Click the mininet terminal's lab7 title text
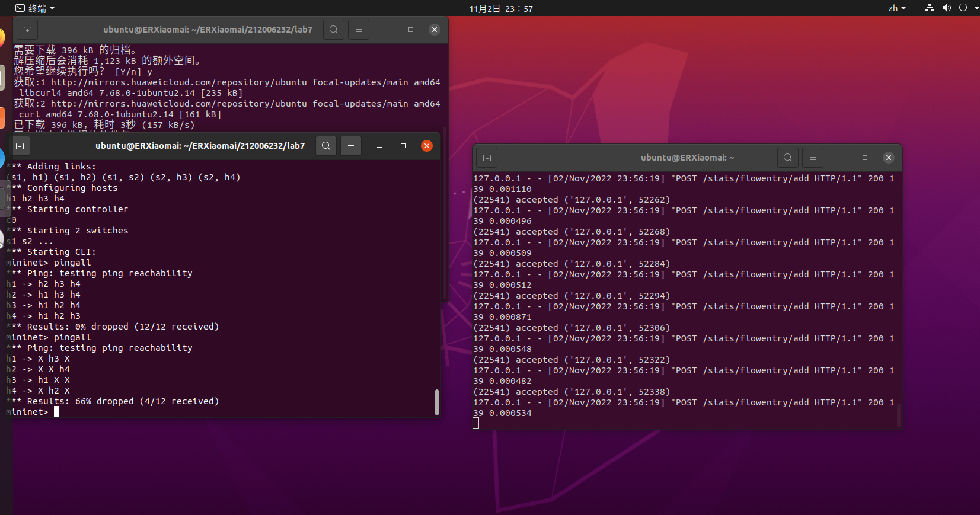The height and width of the screenshot is (515, 980). 200,146
